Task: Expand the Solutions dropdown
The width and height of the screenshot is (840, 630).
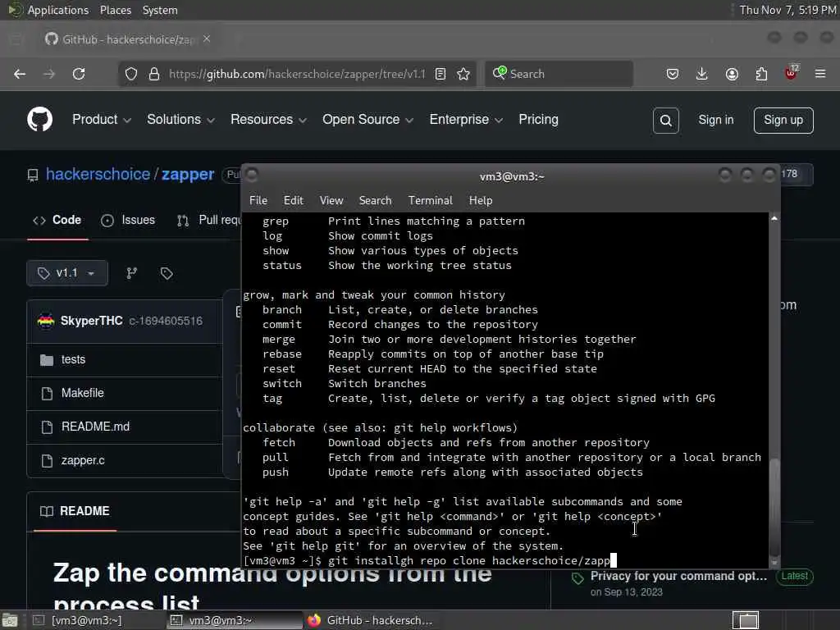Action: click(180, 120)
